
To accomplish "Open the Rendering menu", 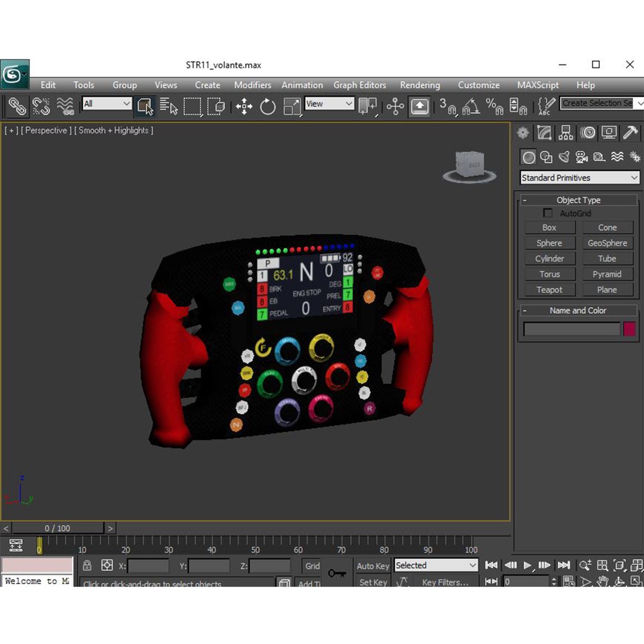I will (x=420, y=85).
